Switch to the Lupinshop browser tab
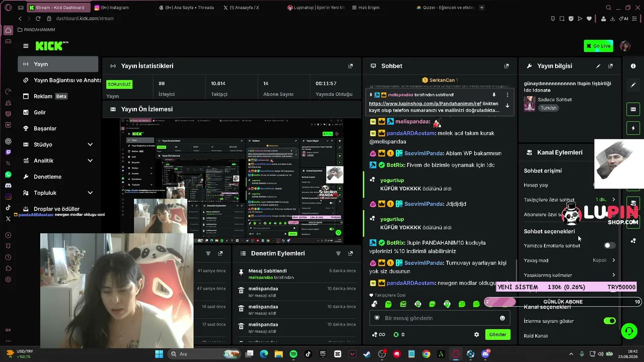 316,8
